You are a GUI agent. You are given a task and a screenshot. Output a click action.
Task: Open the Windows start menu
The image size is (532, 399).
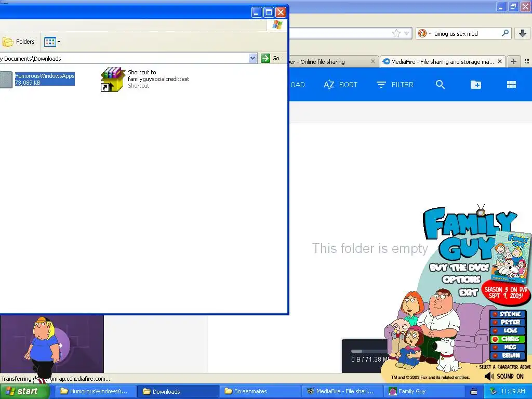coord(24,391)
